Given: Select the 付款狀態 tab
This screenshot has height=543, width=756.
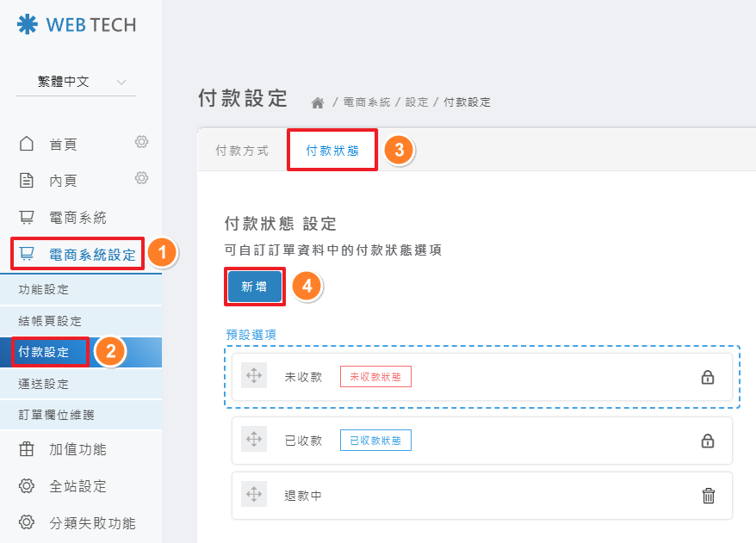Looking at the screenshot, I should pyautogui.click(x=332, y=151).
